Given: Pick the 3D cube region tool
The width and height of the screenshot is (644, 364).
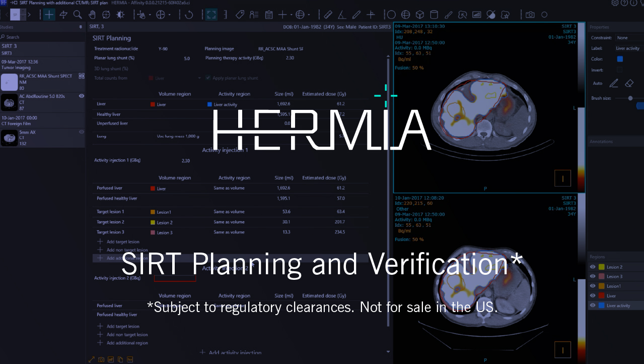Looking at the screenshot, I should (419, 15).
